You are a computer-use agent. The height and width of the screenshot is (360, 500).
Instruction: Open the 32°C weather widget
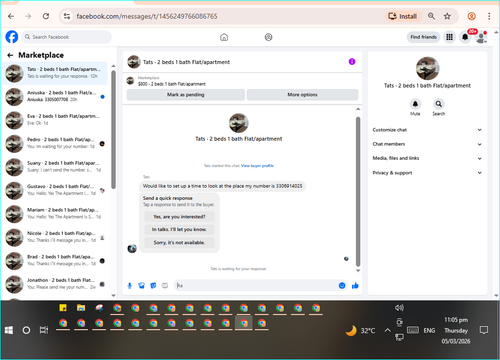click(361, 330)
